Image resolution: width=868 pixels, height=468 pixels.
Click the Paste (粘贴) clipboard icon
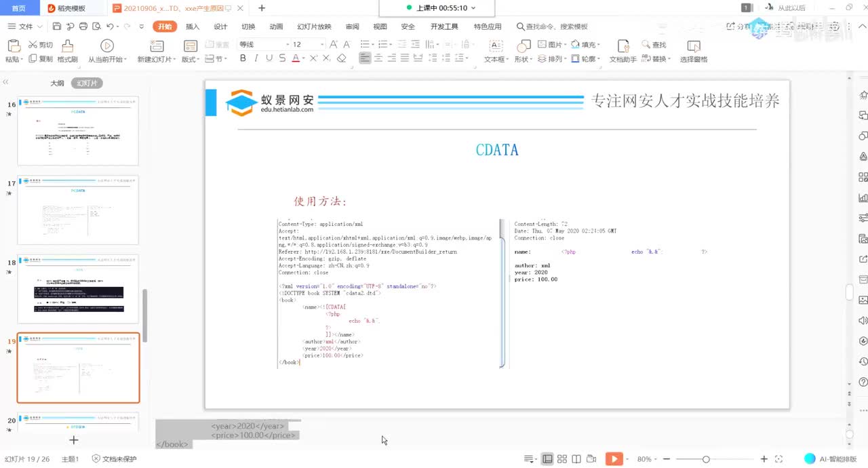click(13, 45)
